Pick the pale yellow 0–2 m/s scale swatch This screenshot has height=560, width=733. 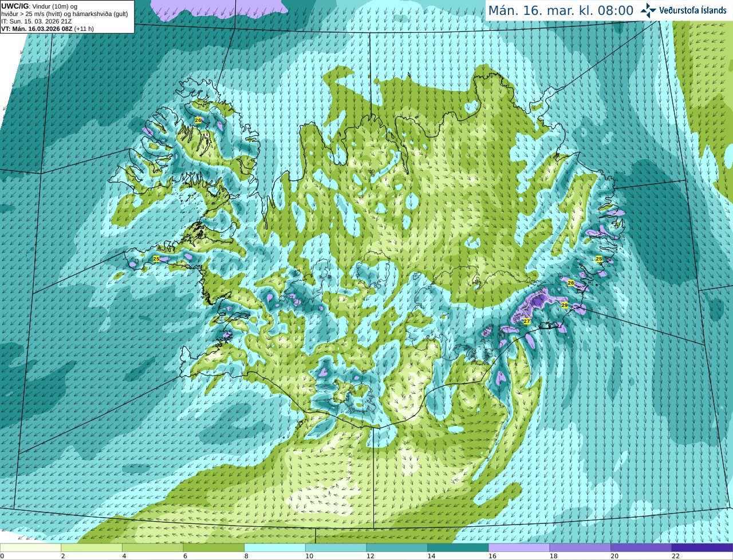click(x=30, y=547)
